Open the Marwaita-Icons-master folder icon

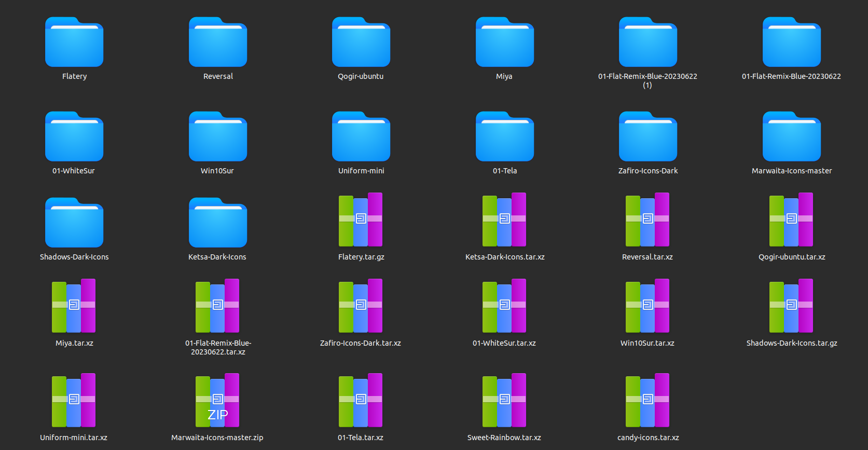point(792,137)
